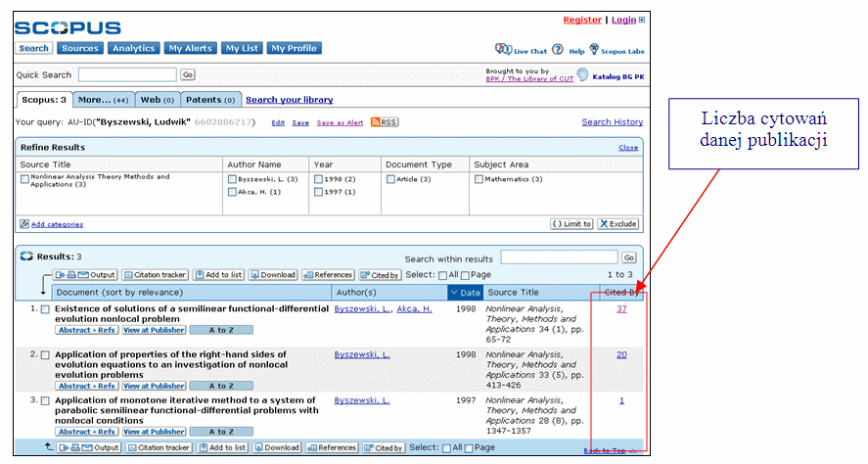Open Live Chat icon in header
This screenshot has height=464, width=868.
503,50
